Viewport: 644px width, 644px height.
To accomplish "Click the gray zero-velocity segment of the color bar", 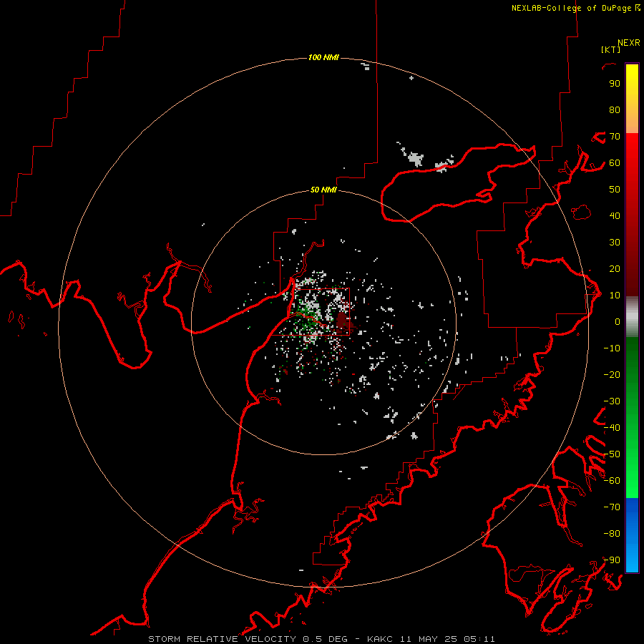I will [632, 317].
